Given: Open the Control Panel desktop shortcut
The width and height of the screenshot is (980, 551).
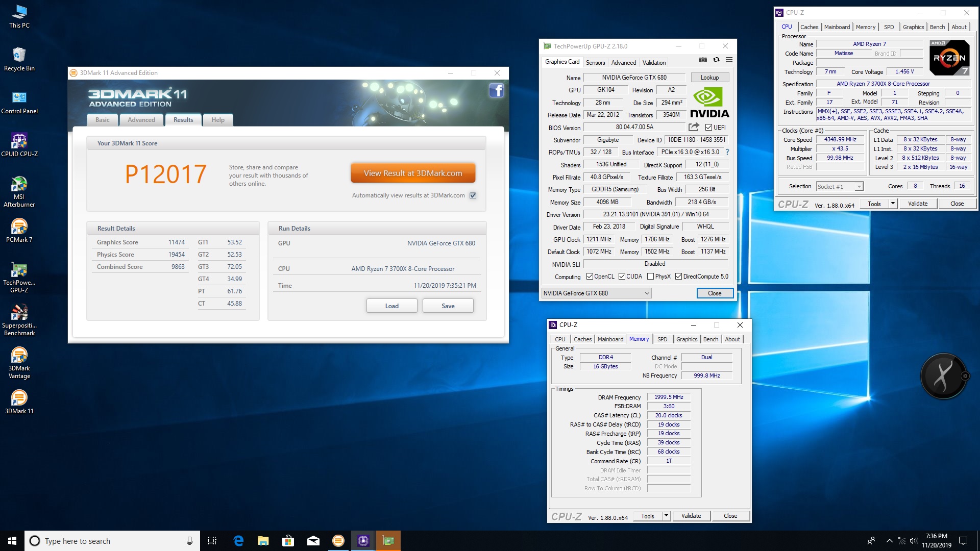Looking at the screenshot, I should 19,102.
